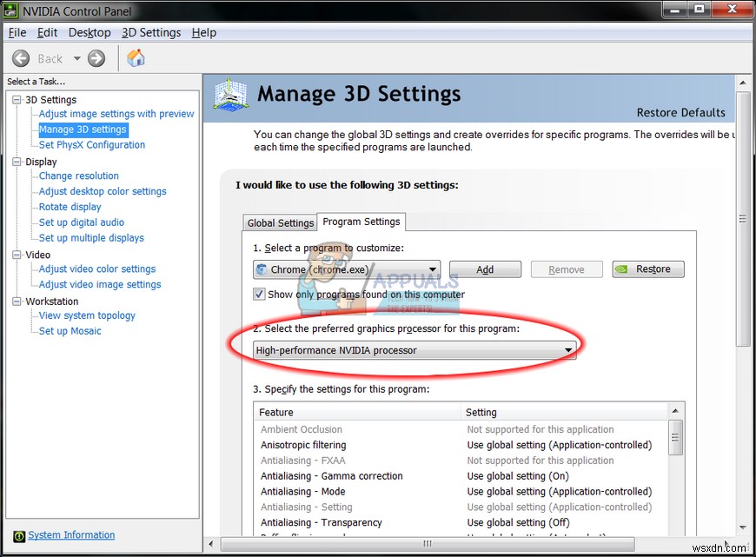Open the Home icon in toolbar
This screenshot has height=557, width=756.
pos(136,58)
